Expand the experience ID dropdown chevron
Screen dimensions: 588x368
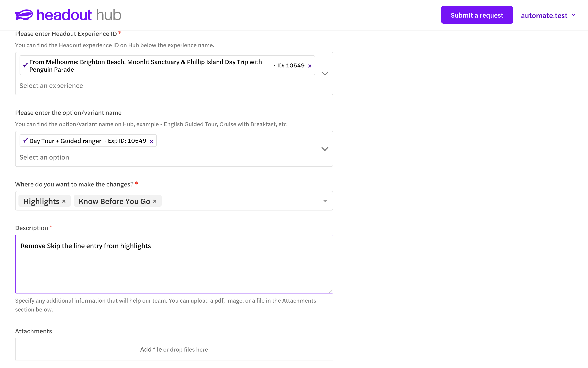[x=325, y=73]
